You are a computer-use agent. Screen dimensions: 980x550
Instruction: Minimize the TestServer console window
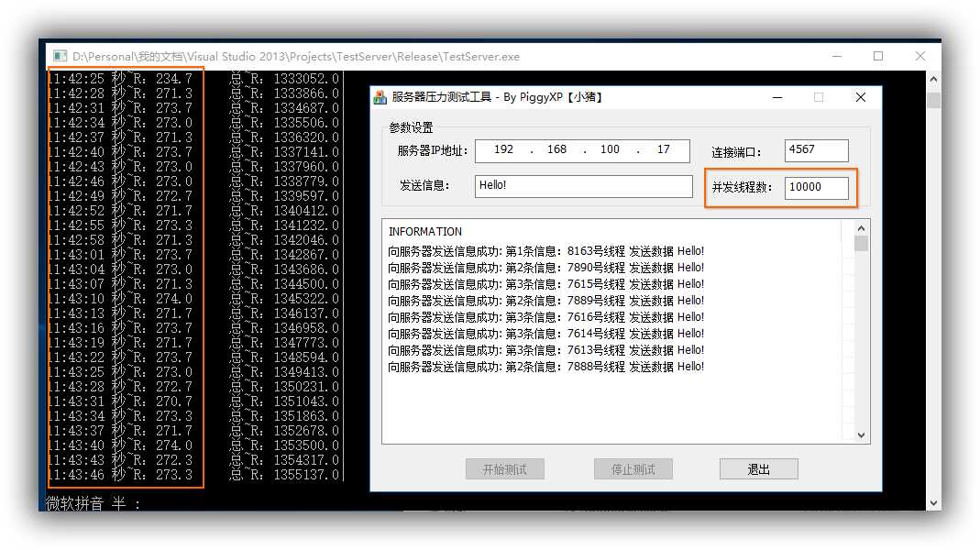837,56
